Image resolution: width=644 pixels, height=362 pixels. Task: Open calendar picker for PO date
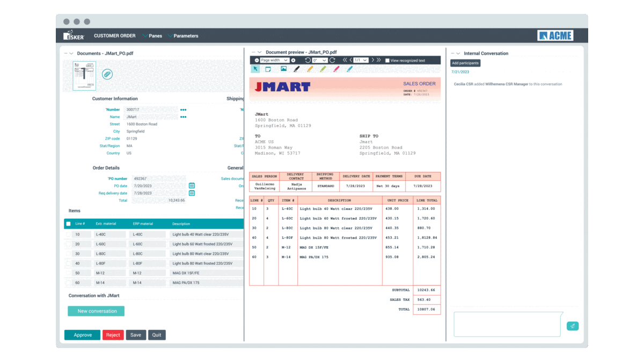pyautogui.click(x=192, y=186)
